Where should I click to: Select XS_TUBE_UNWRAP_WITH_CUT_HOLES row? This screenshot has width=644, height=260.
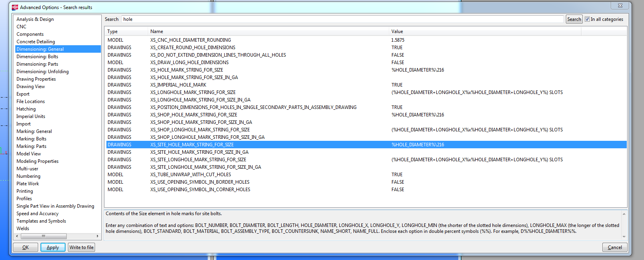point(366,175)
